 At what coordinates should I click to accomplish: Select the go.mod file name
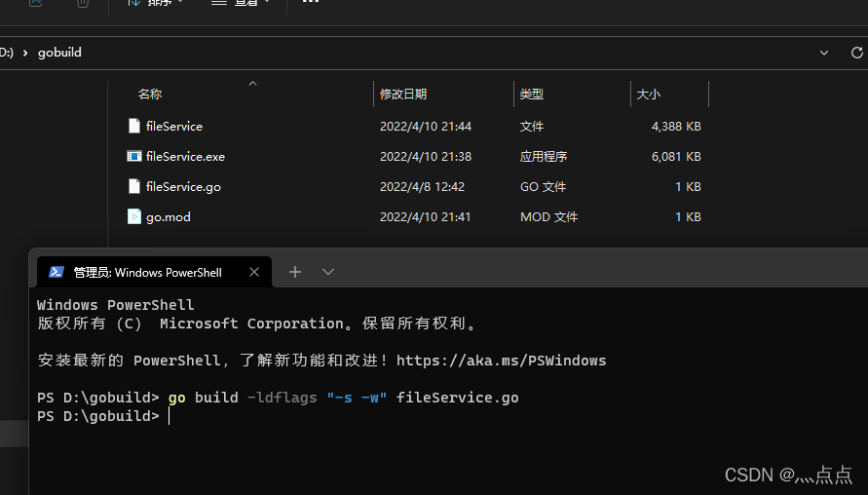pos(169,217)
